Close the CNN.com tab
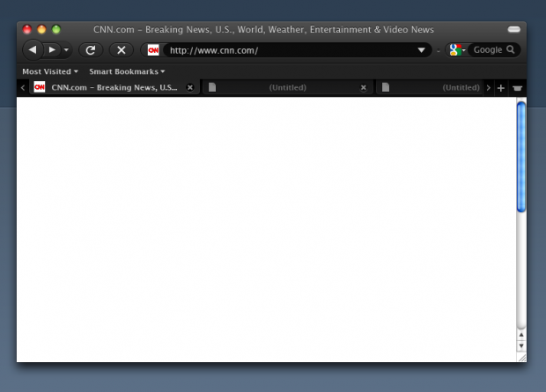The width and height of the screenshot is (546, 392). pyautogui.click(x=189, y=88)
